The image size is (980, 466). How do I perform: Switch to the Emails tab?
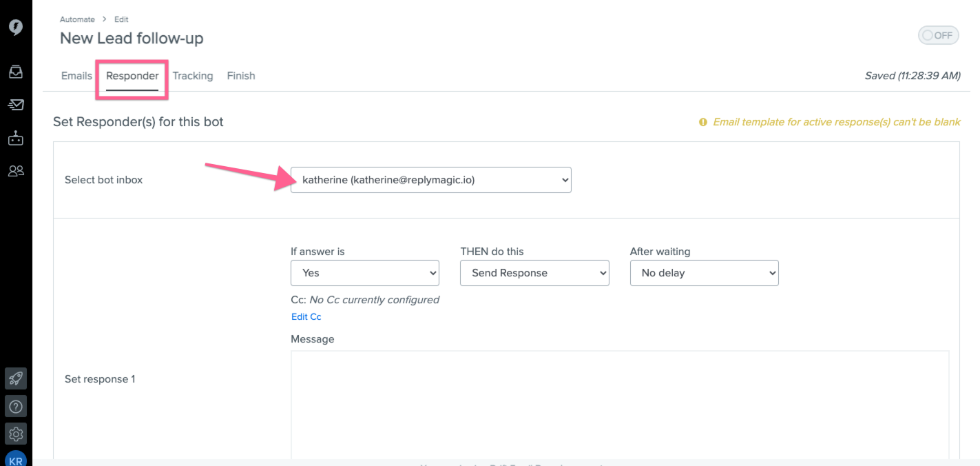pyautogui.click(x=76, y=76)
